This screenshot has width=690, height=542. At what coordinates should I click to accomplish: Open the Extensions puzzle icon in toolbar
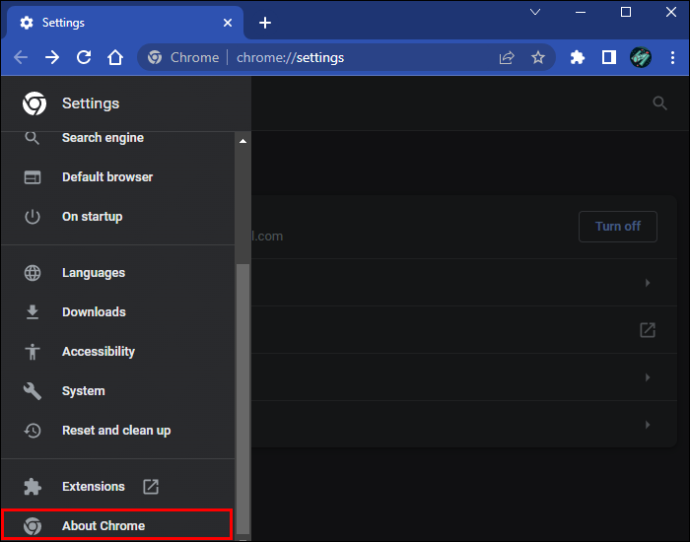tap(577, 57)
